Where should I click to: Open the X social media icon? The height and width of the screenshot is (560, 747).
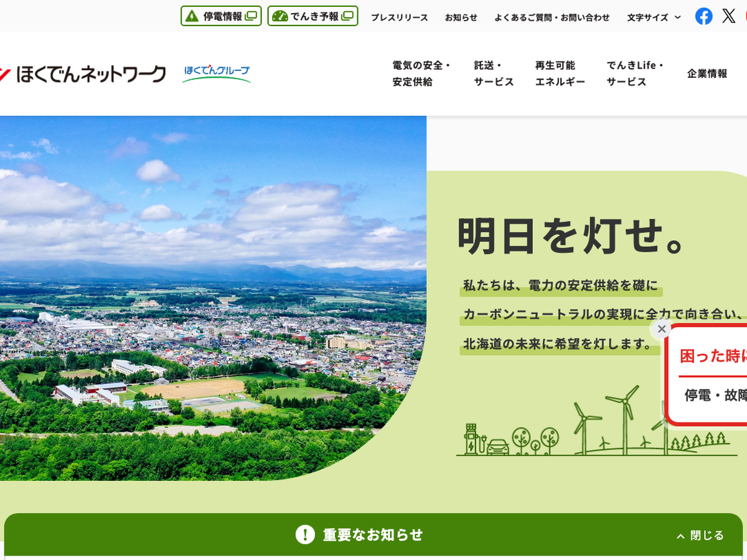(x=728, y=16)
